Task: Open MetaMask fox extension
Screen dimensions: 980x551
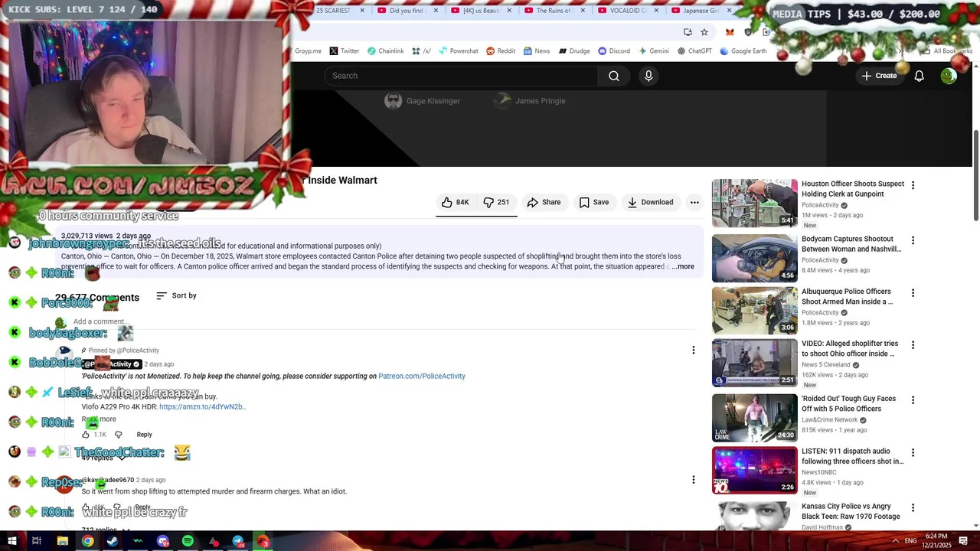Action: point(730,32)
